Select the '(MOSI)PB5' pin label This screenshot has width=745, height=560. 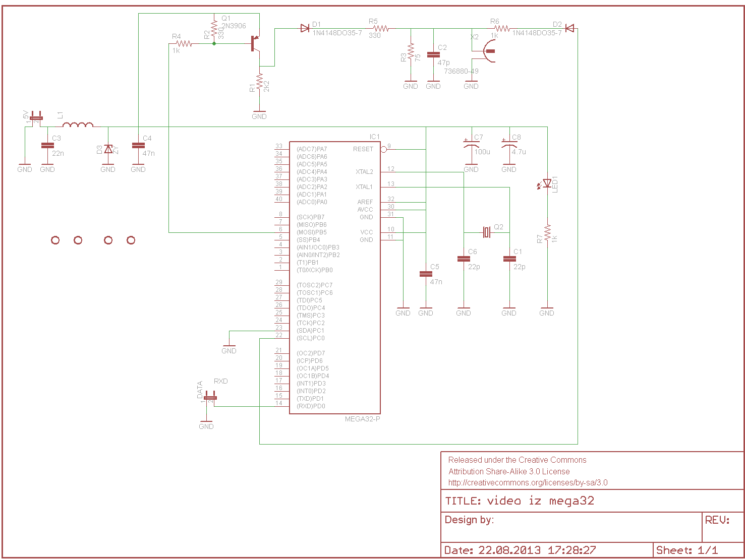(312, 232)
